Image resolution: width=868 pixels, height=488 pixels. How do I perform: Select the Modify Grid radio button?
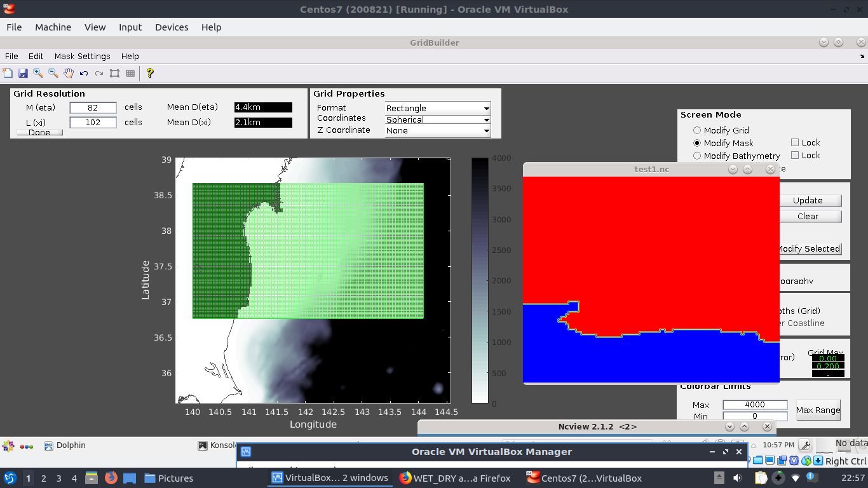click(x=697, y=130)
